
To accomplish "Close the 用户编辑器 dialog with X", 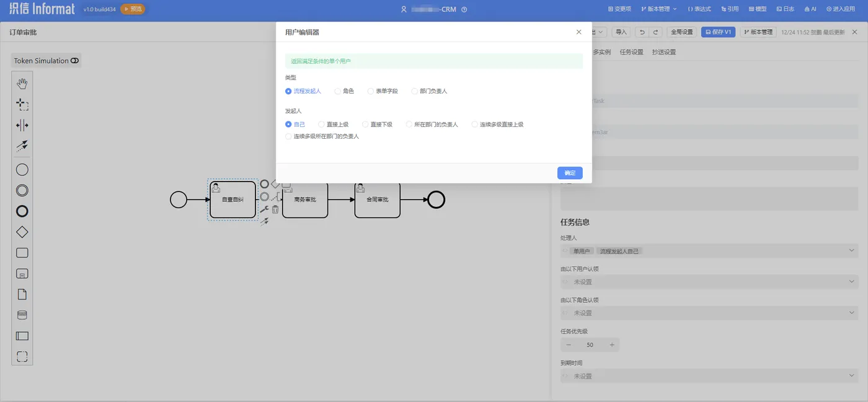I will [579, 32].
